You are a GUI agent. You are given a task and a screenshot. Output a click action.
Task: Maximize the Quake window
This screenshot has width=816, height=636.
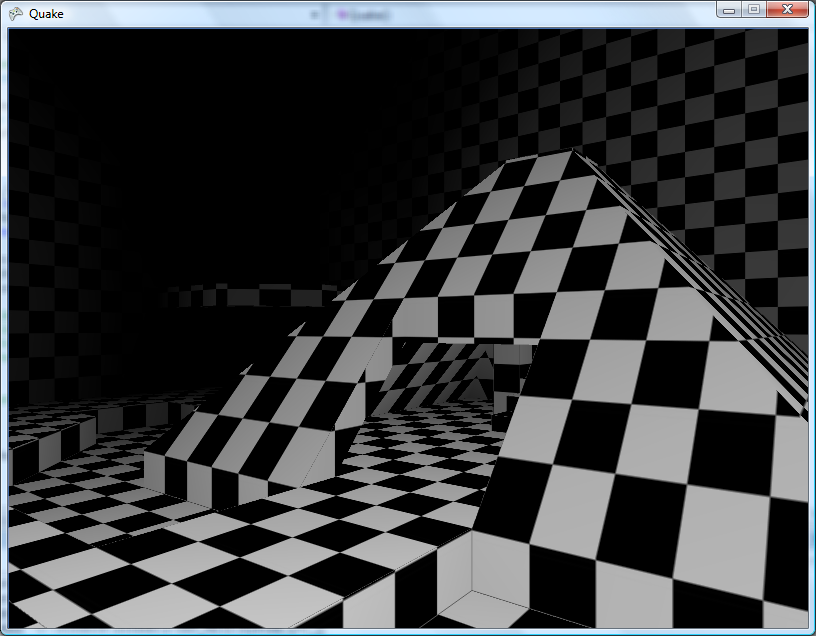tap(752, 9)
